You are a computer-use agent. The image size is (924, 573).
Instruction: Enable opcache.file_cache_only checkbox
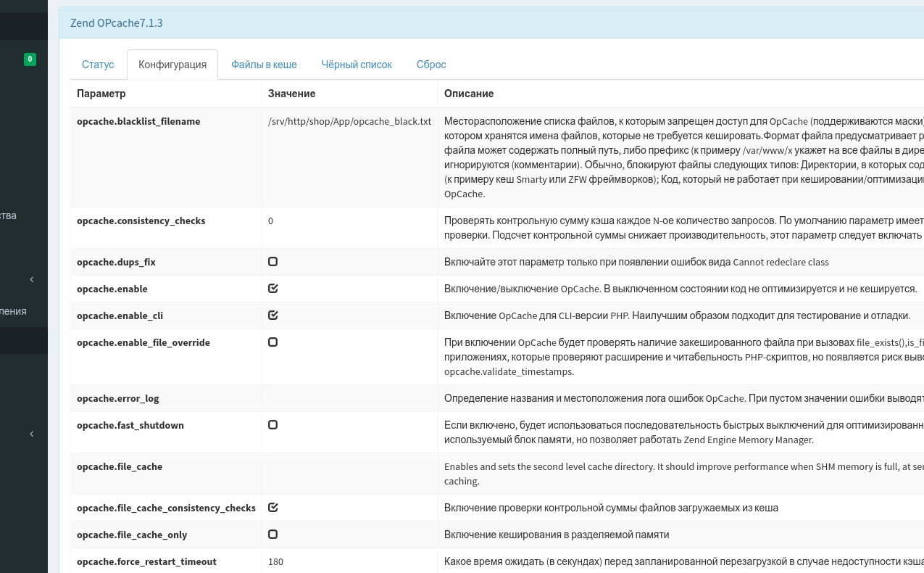[x=273, y=534]
